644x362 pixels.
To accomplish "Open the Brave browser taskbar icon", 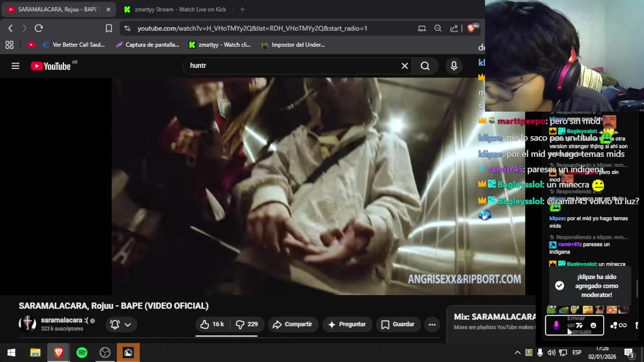I will pos(58,352).
